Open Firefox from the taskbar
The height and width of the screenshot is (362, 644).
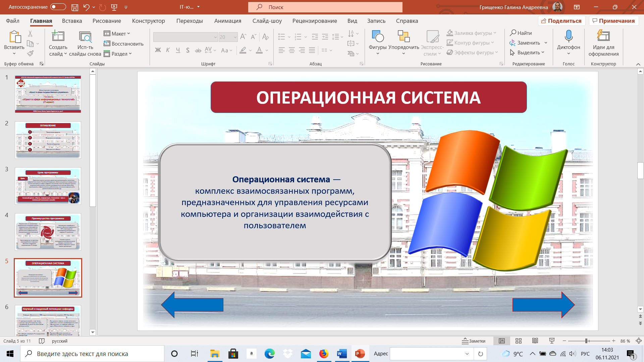(x=324, y=354)
